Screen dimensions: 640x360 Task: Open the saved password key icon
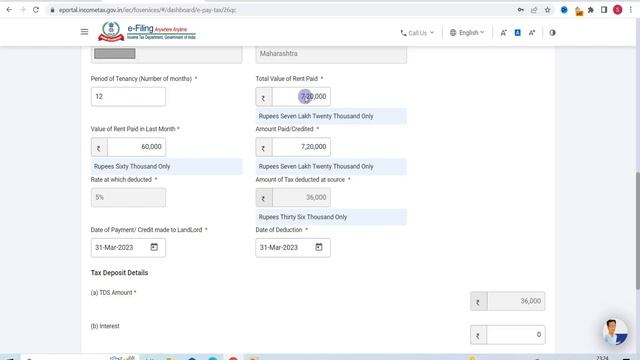tap(520, 10)
